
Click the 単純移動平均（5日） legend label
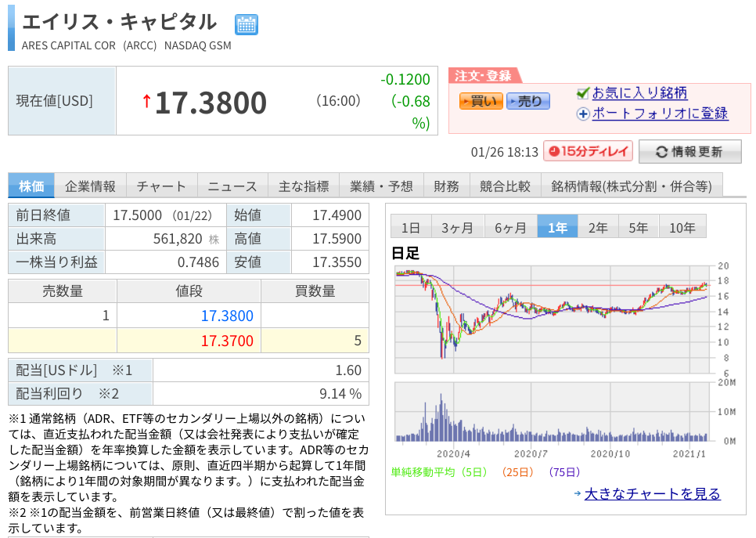point(439,472)
